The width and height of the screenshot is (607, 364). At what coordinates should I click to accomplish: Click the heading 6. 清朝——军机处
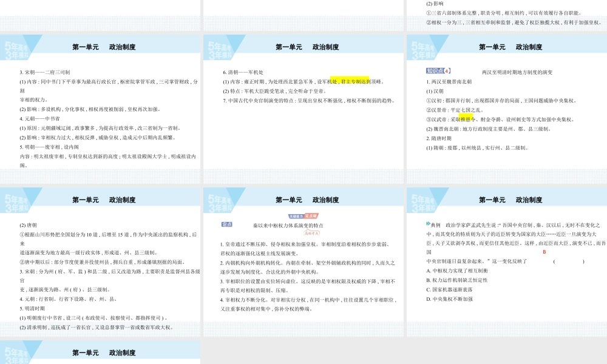[243, 72]
